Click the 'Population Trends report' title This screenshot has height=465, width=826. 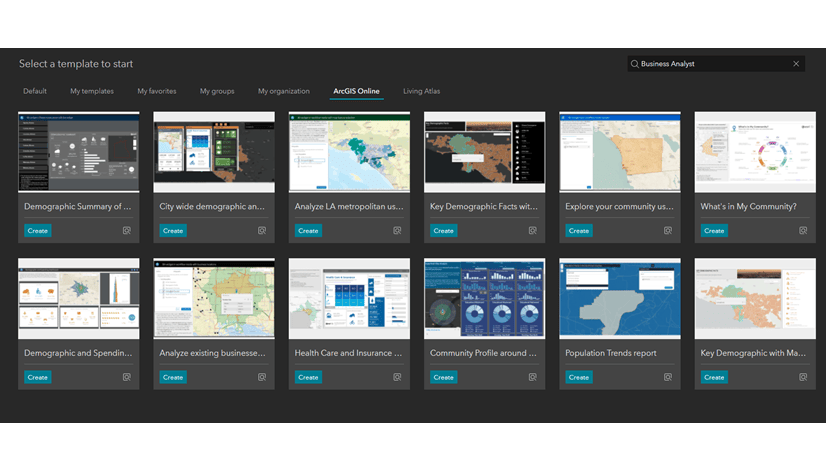(x=611, y=353)
